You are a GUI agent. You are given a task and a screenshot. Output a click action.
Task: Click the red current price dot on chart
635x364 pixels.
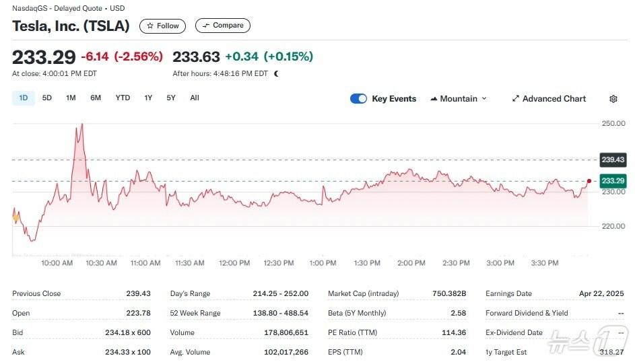pyautogui.click(x=589, y=181)
